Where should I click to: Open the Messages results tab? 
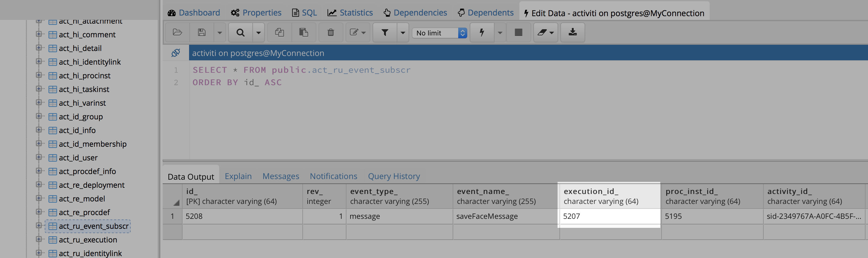[x=281, y=176]
